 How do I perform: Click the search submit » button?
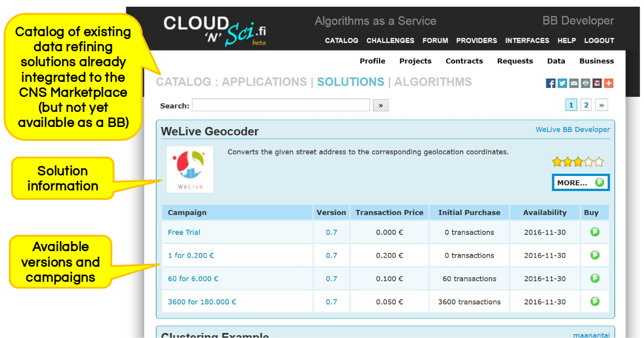(381, 106)
